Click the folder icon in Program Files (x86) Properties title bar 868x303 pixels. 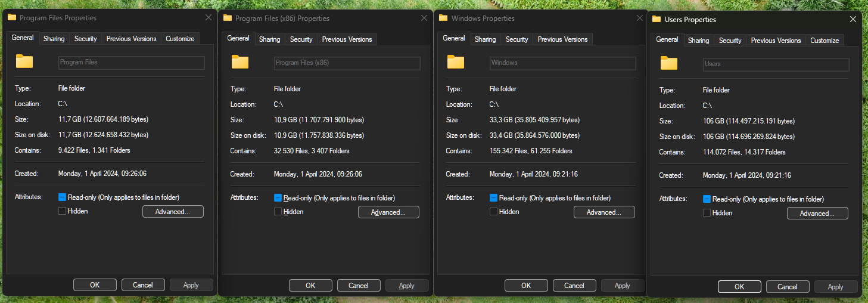(x=228, y=18)
